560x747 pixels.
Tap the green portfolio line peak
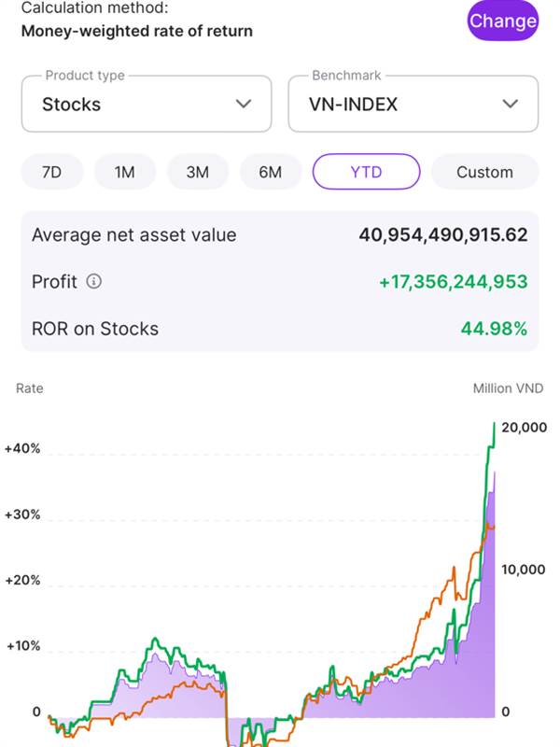click(x=495, y=425)
